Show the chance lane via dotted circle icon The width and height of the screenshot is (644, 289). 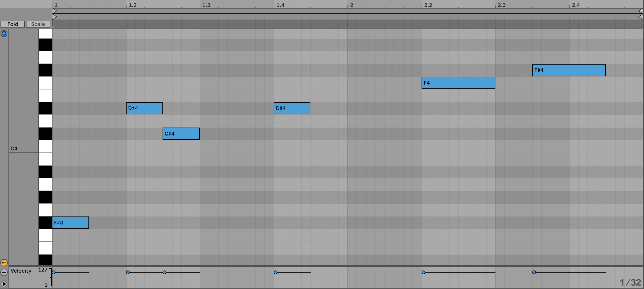point(4,272)
